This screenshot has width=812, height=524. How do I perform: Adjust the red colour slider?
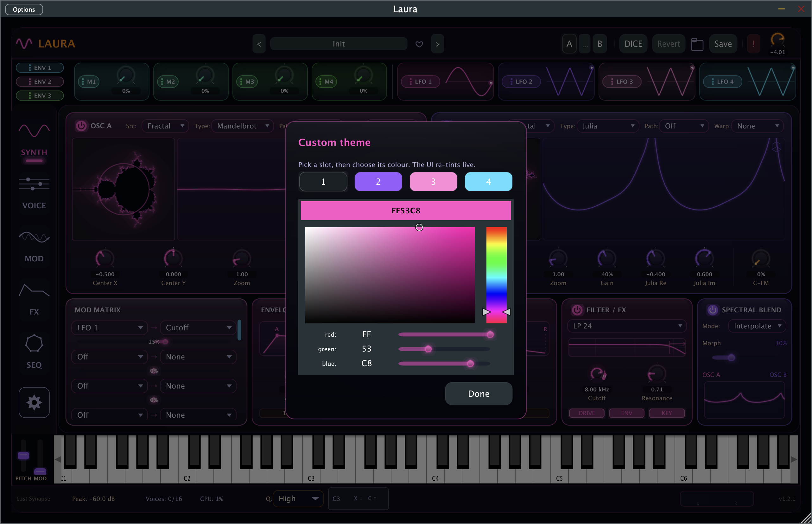click(x=444, y=334)
